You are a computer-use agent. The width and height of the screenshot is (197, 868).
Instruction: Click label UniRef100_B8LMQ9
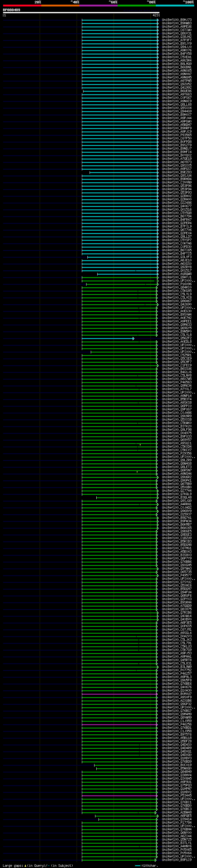(176, 64)
